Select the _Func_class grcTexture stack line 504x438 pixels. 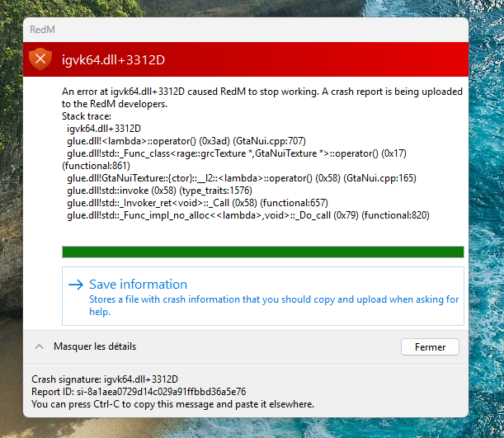[x=237, y=153]
